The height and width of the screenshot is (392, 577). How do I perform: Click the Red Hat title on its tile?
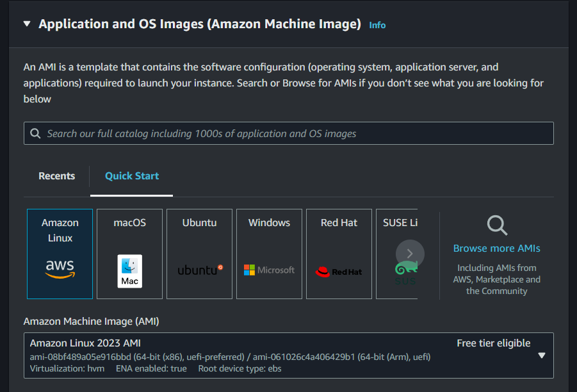coord(339,223)
